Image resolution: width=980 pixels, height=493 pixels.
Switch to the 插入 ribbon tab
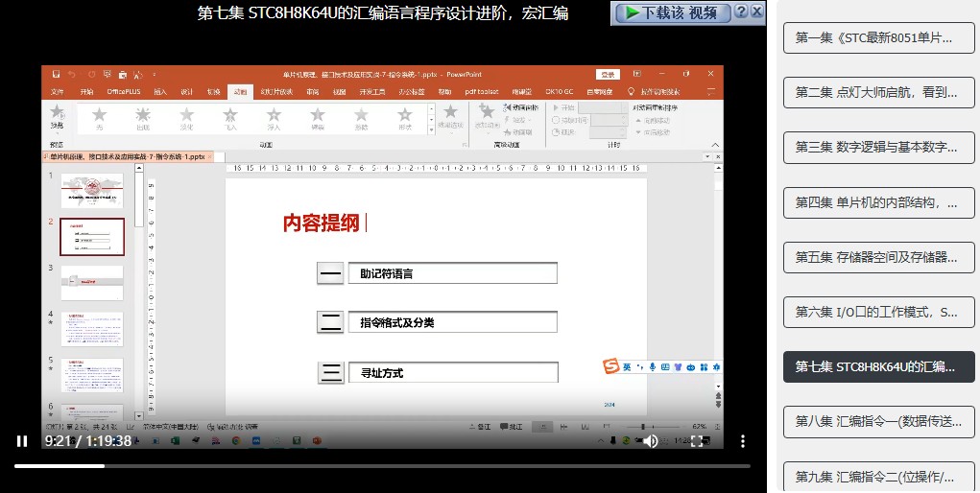[x=160, y=92]
